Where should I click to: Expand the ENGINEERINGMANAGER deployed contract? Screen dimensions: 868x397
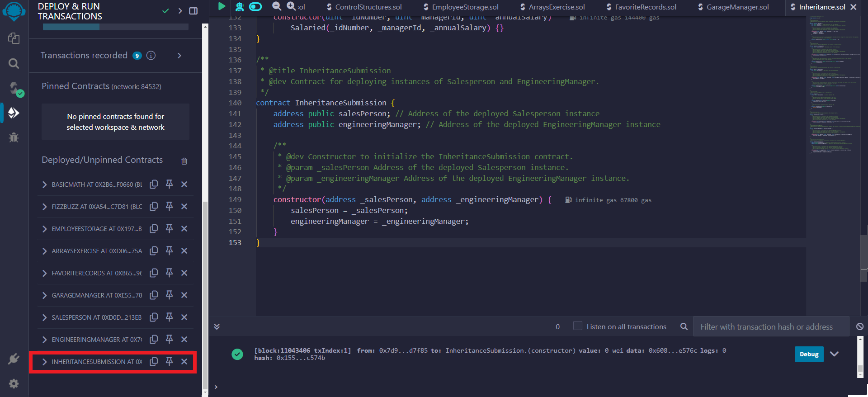pos(44,340)
